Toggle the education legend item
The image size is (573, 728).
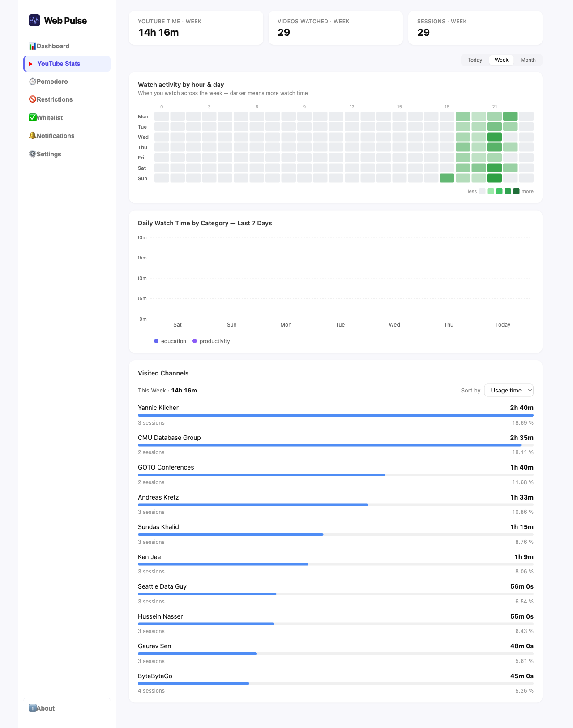click(x=170, y=341)
